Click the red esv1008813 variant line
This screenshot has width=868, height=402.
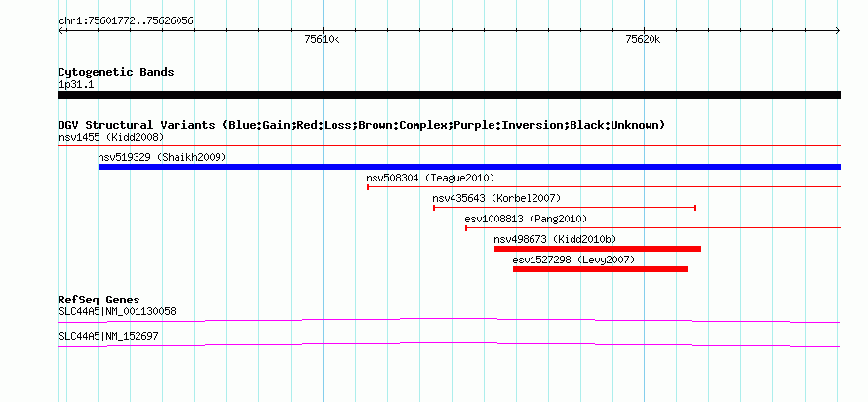coord(653,228)
